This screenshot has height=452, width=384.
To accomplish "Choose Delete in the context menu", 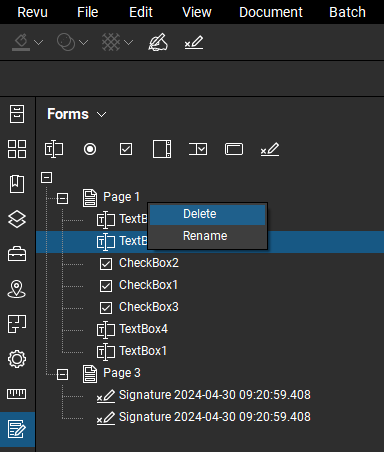I will pos(207,214).
